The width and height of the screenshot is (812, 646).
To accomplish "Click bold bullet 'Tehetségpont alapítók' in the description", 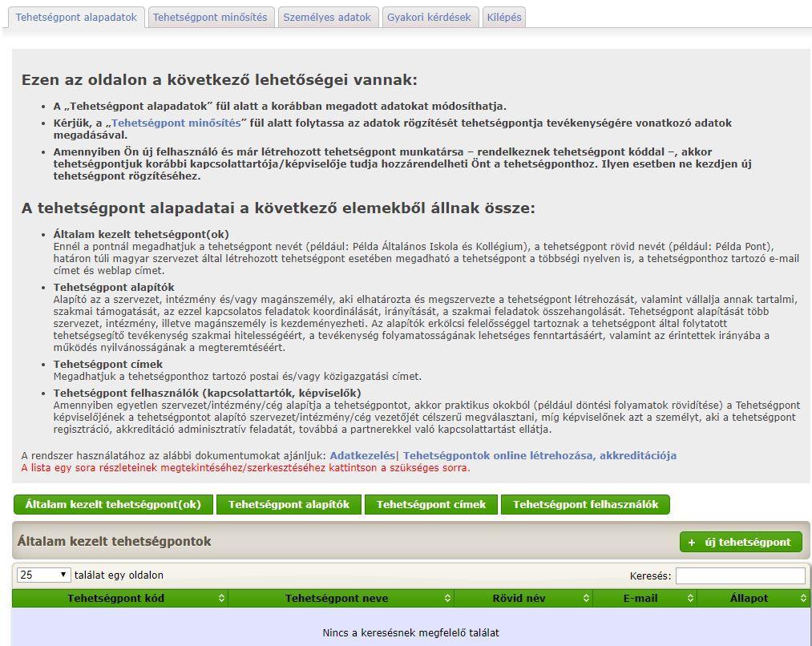I will [x=113, y=287].
